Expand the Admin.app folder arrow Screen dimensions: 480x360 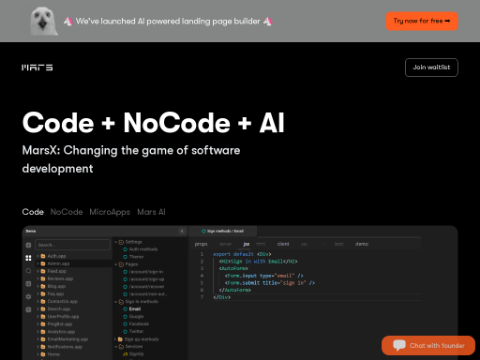click(38, 264)
